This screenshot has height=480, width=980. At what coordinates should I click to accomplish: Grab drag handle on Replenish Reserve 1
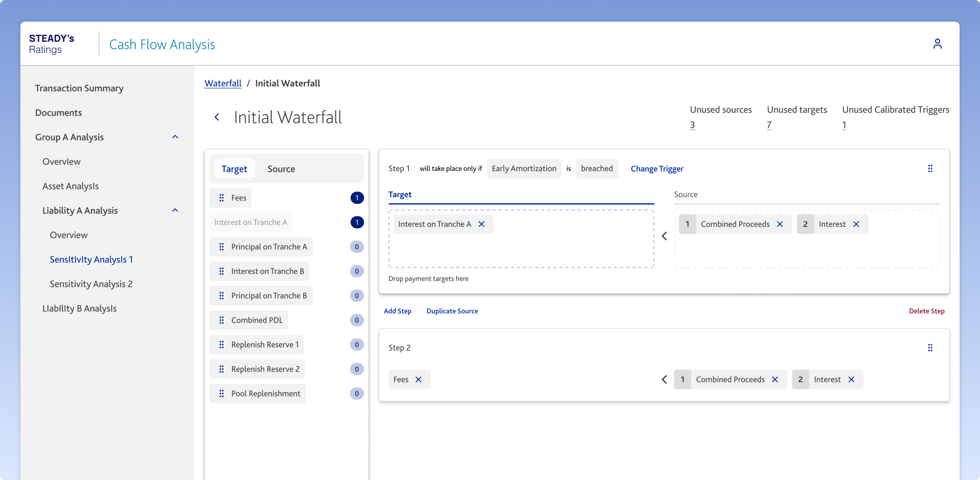(221, 344)
